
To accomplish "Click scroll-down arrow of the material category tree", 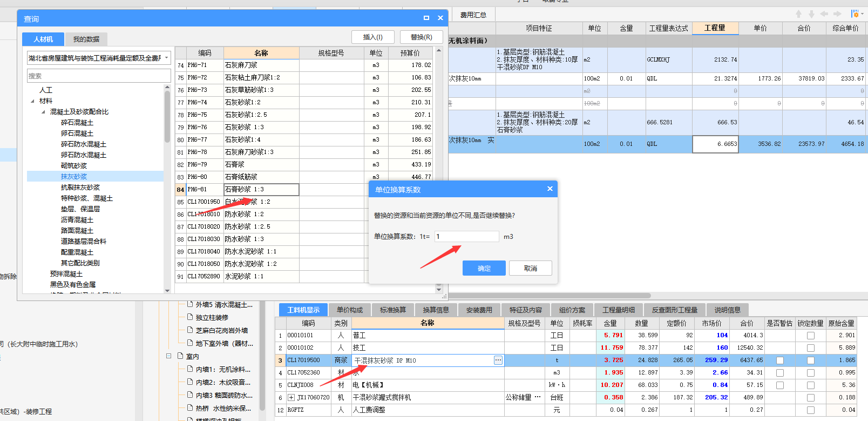I will [167, 291].
